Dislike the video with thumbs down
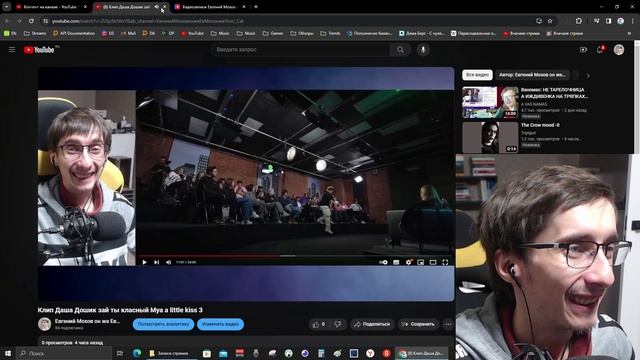This screenshot has width=640, height=360. pyautogui.click(x=338, y=324)
